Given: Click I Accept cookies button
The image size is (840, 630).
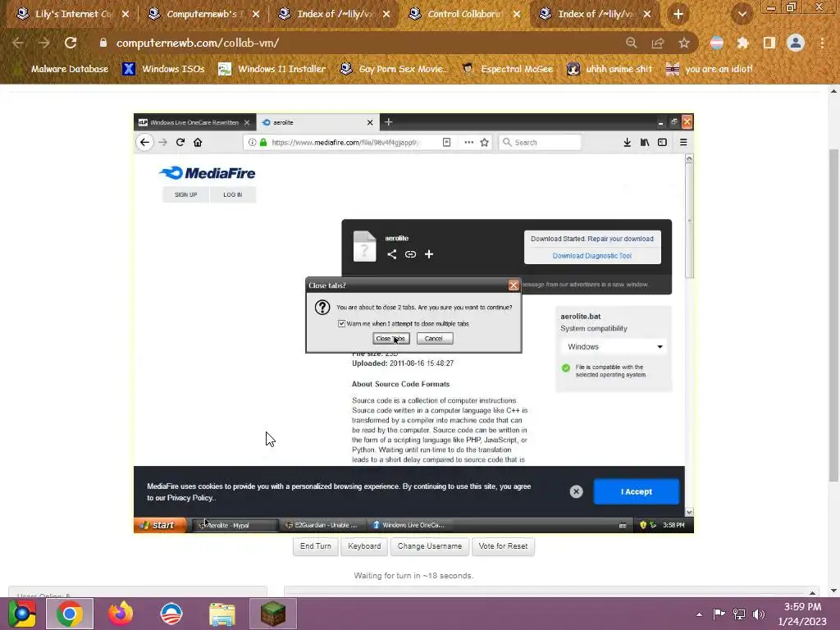Looking at the screenshot, I should tap(637, 491).
